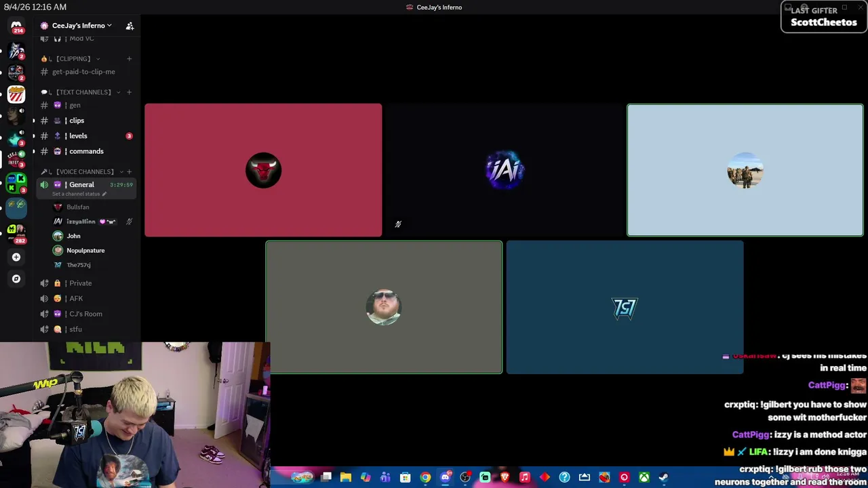Open the green KK folder server icon
This screenshot has height=488, width=868.
click(x=16, y=183)
